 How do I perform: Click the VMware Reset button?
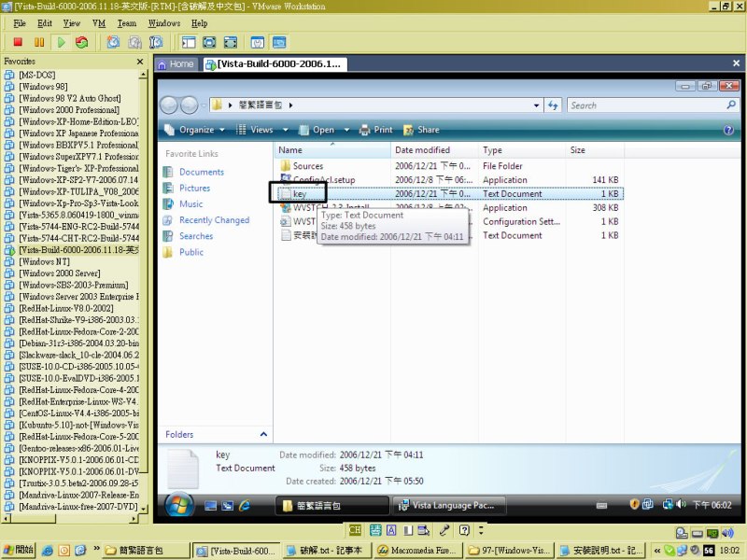point(82,42)
